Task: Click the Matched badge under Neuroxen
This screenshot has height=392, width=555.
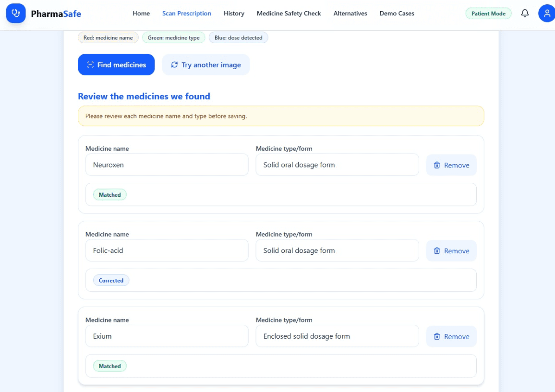Action: (110, 195)
